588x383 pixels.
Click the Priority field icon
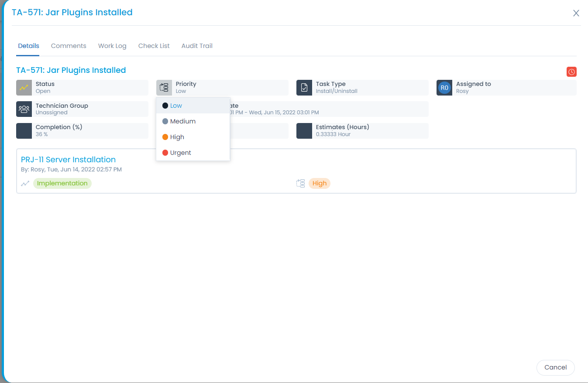click(164, 87)
